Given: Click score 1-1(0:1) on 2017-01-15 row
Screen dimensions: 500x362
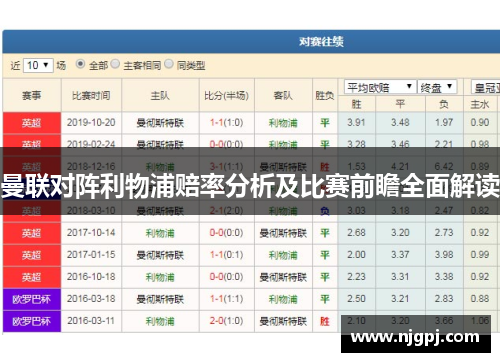Looking at the screenshot, I should pos(227,255).
